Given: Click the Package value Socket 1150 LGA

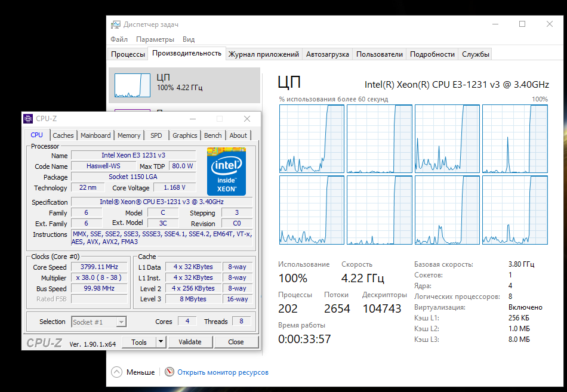Looking at the screenshot, I should (133, 177).
